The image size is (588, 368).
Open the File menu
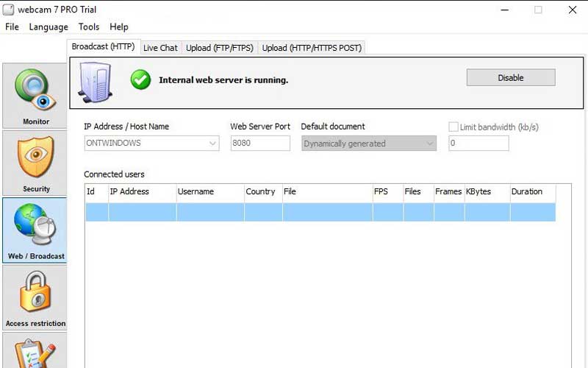(x=12, y=27)
